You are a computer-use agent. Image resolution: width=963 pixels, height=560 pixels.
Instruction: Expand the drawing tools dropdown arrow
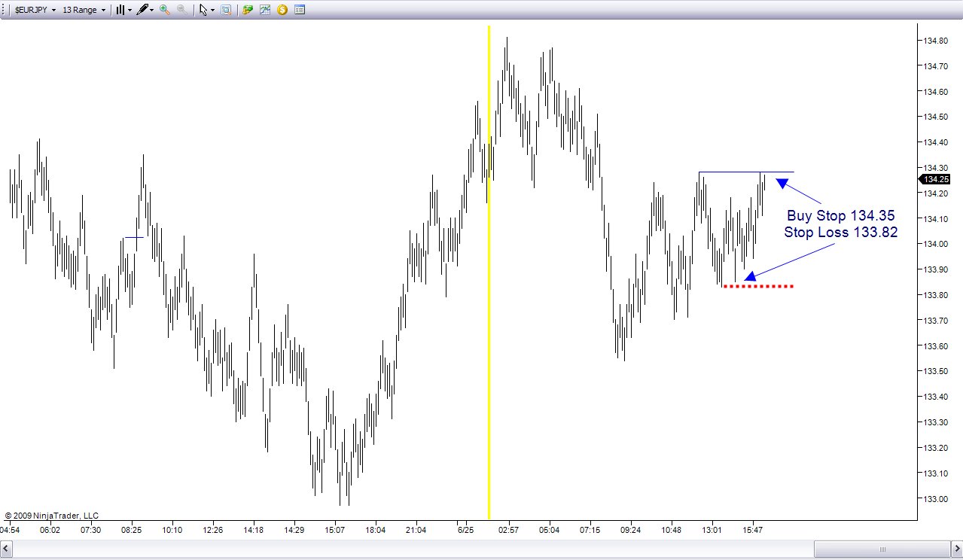tap(152, 11)
